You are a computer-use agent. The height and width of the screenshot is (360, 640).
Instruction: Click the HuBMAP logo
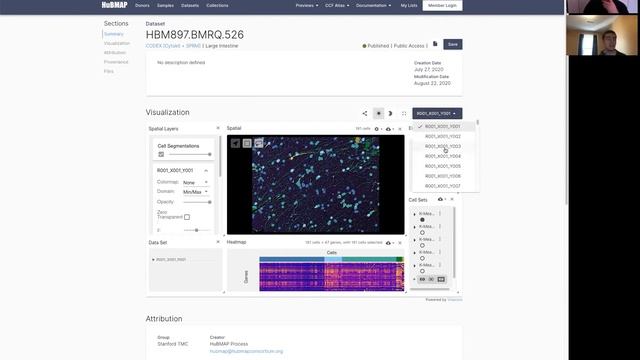tap(114, 5)
